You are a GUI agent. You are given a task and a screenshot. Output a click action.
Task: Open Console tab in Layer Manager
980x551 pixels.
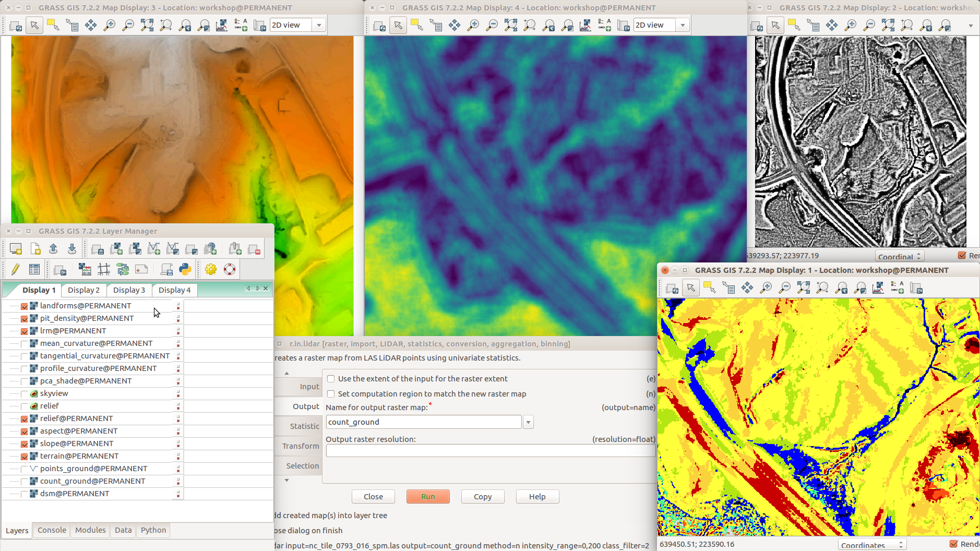tap(52, 530)
